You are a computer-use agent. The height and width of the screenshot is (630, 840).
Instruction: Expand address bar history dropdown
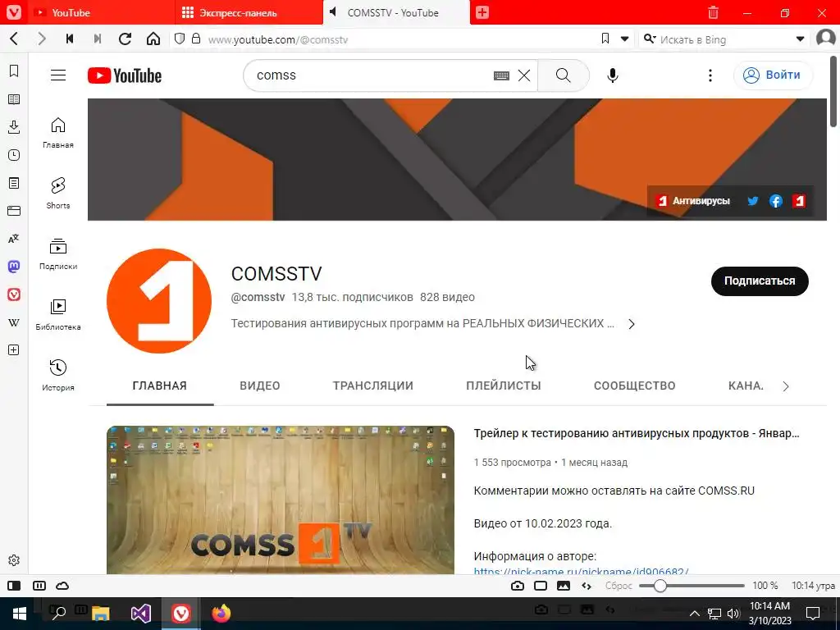click(624, 39)
